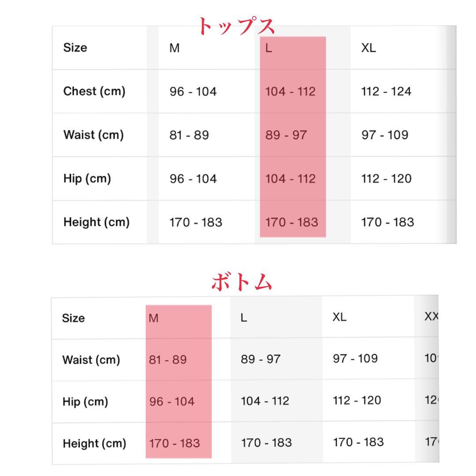The width and height of the screenshot is (476, 476).
Task: Click the M size header in tops table
Action: (175, 48)
